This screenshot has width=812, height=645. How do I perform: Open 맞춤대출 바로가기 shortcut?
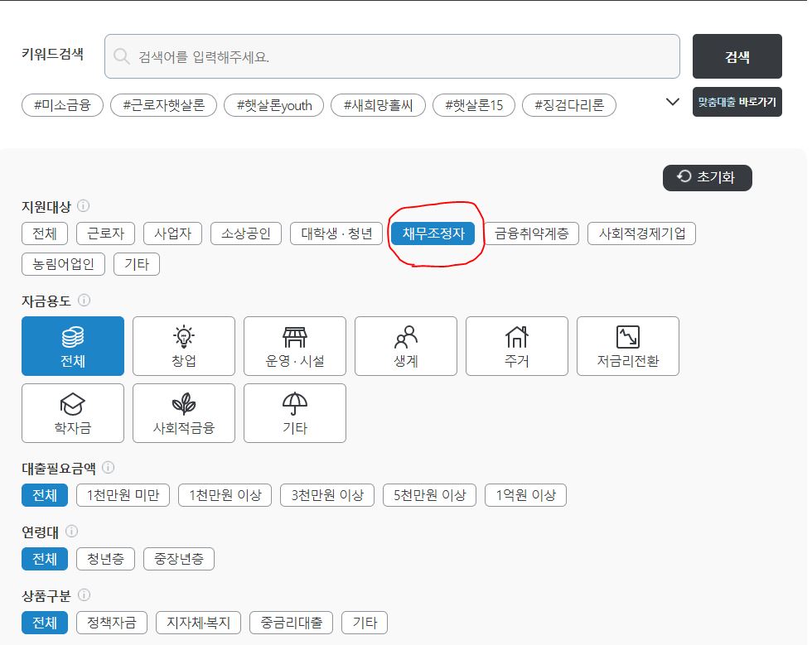click(737, 101)
